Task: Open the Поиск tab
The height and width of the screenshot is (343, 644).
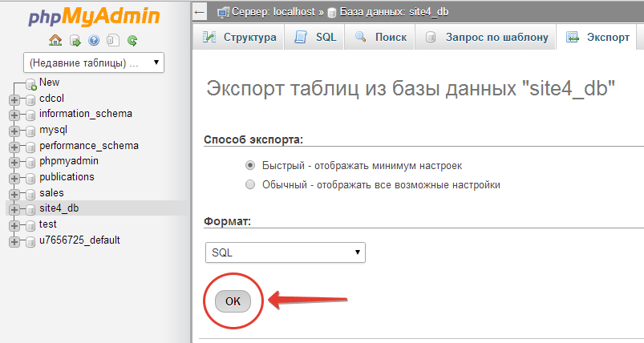Action: [381, 37]
